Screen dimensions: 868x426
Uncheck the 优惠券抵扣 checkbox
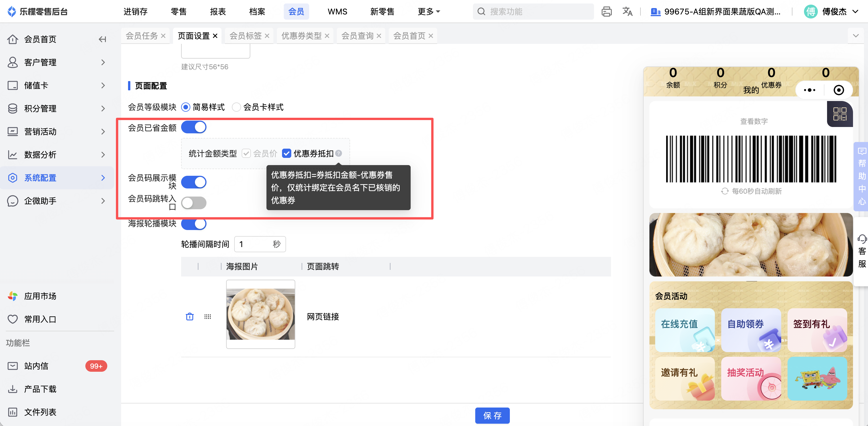pyautogui.click(x=286, y=154)
